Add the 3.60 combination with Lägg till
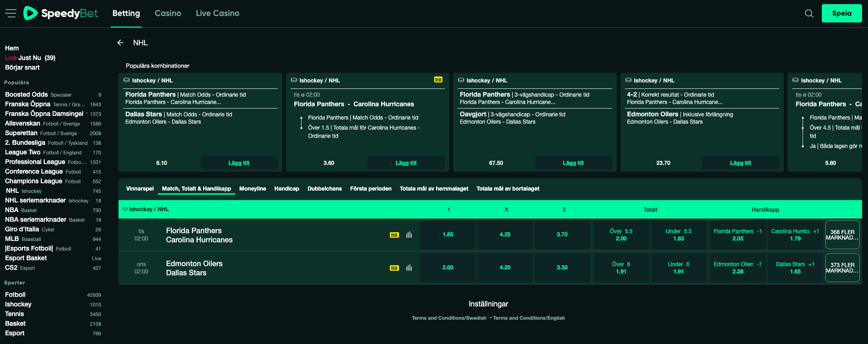Image resolution: width=868 pixels, height=344 pixels. pyautogui.click(x=406, y=163)
